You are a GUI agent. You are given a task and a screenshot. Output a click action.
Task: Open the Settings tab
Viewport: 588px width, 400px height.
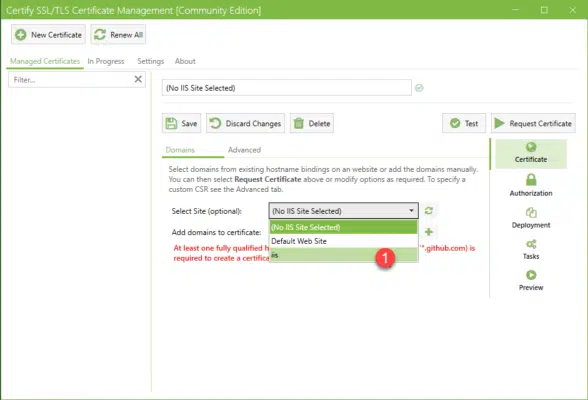pyautogui.click(x=150, y=61)
